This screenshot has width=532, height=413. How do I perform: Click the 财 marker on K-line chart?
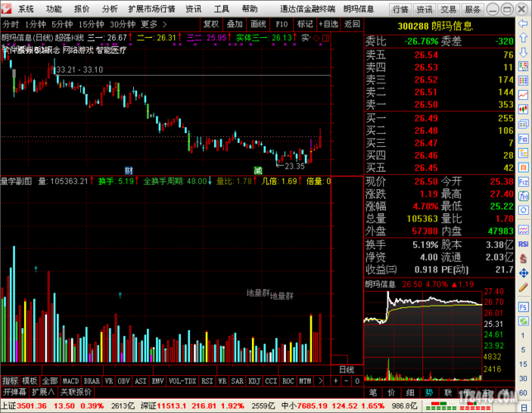[x=129, y=170]
